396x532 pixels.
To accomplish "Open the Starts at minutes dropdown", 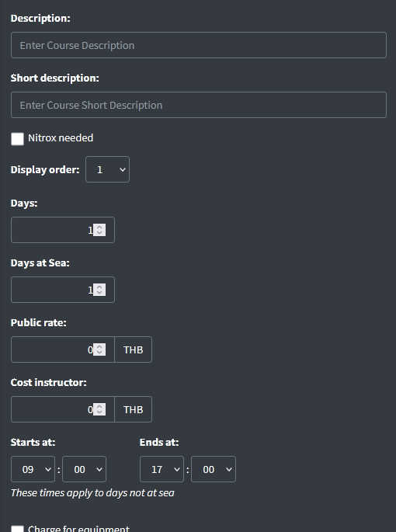I will coord(84,469).
